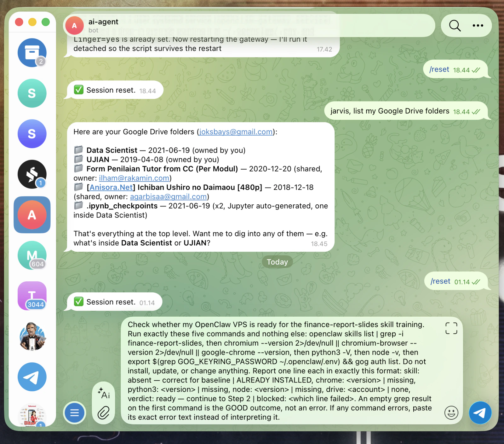This screenshot has width=504, height=444.
Task: Click the 604 unread badge
Action: pos(37,264)
